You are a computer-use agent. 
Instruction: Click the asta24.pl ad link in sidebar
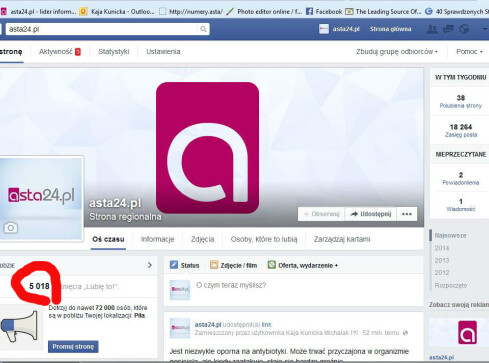[442, 357]
